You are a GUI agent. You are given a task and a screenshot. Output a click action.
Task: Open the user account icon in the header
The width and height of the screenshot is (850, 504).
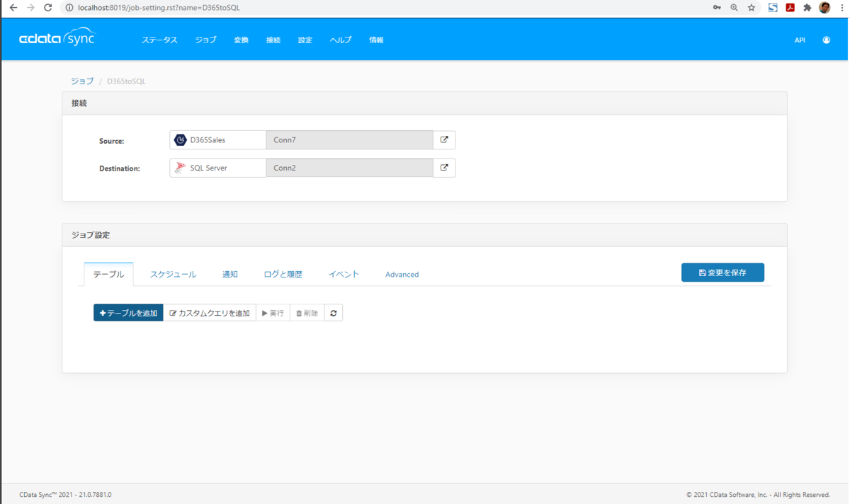pyautogui.click(x=826, y=40)
